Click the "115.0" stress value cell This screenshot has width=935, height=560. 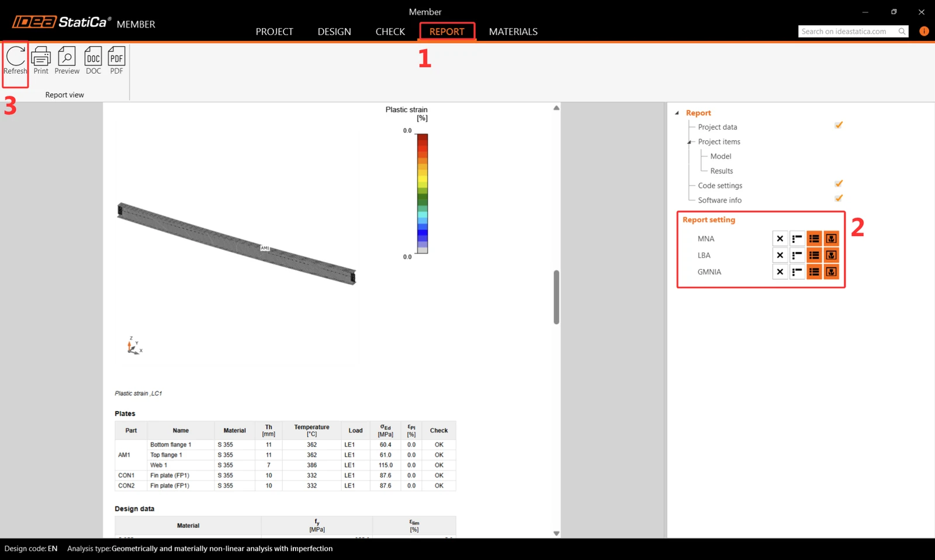pyautogui.click(x=385, y=465)
